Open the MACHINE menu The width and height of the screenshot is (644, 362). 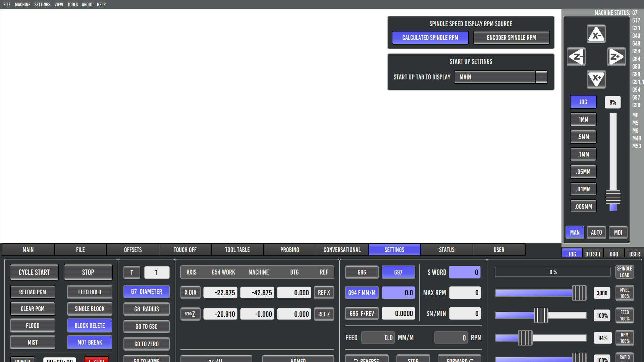22,4
